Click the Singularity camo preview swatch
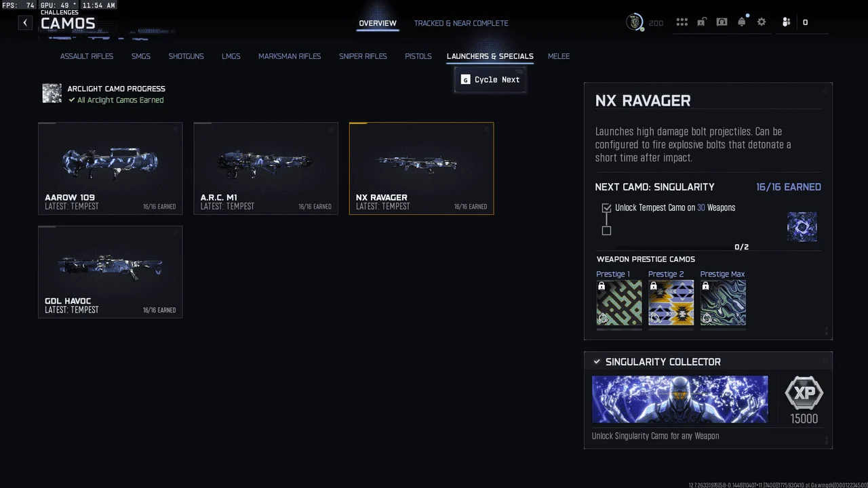The width and height of the screenshot is (868, 488). (802, 227)
